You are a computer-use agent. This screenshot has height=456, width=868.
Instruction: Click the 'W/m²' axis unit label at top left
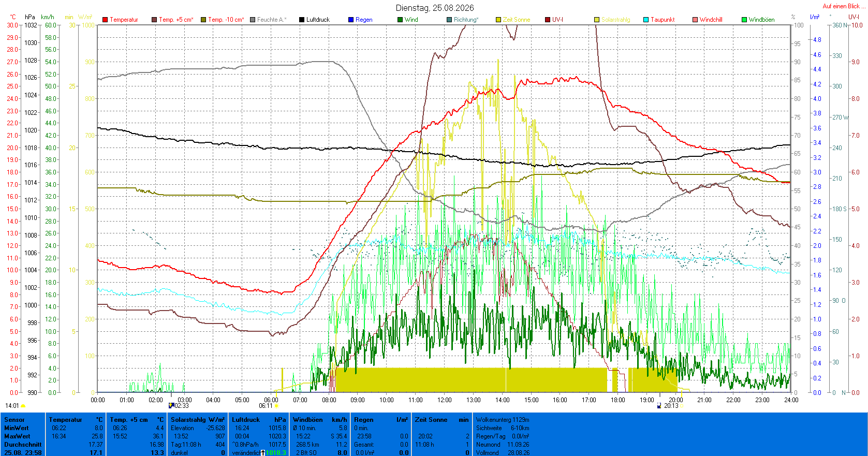[x=85, y=17]
